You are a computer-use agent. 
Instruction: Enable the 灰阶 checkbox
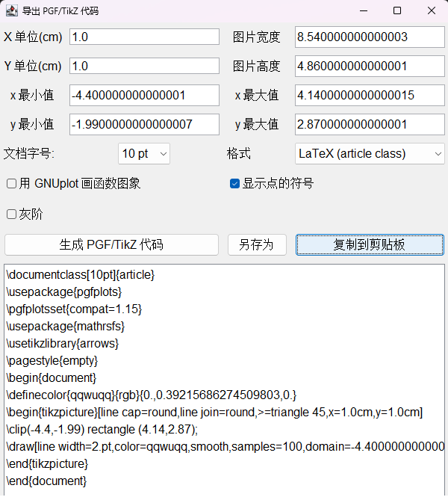(x=11, y=214)
